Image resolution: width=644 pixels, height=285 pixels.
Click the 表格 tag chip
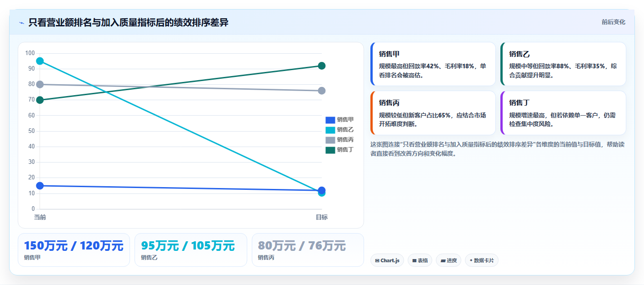420,260
